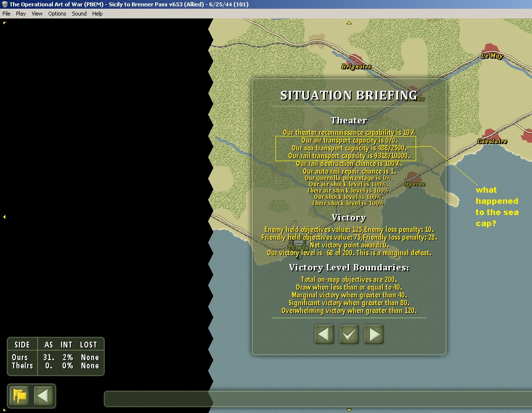Go to previous briefing page arrow
532x413 pixels.
324,334
